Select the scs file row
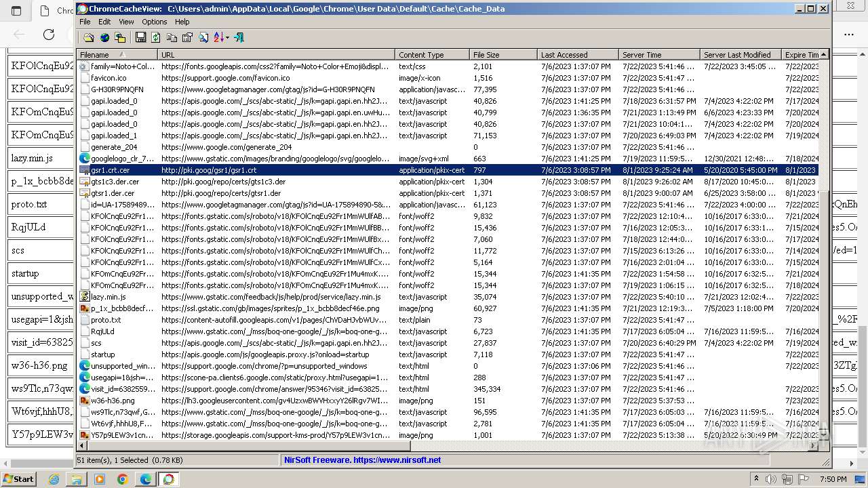This screenshot has height=488, width=868. (448, 343)
